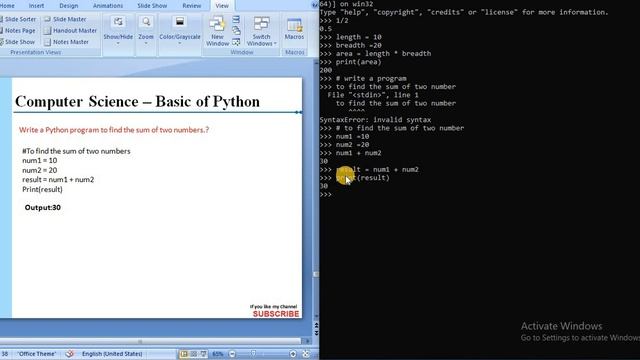Click the 'num1 + num2' line in terminal
Screen dimensions: 640x360
click(x=358, y=153)
